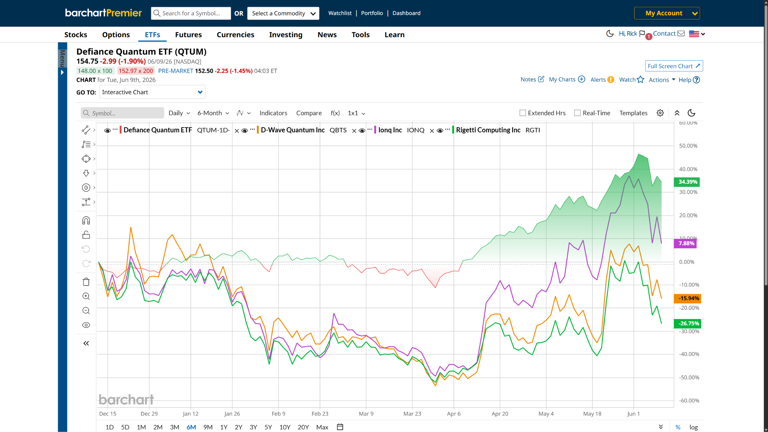Open the 6-Month period dropdown

[x=213, y=113]
